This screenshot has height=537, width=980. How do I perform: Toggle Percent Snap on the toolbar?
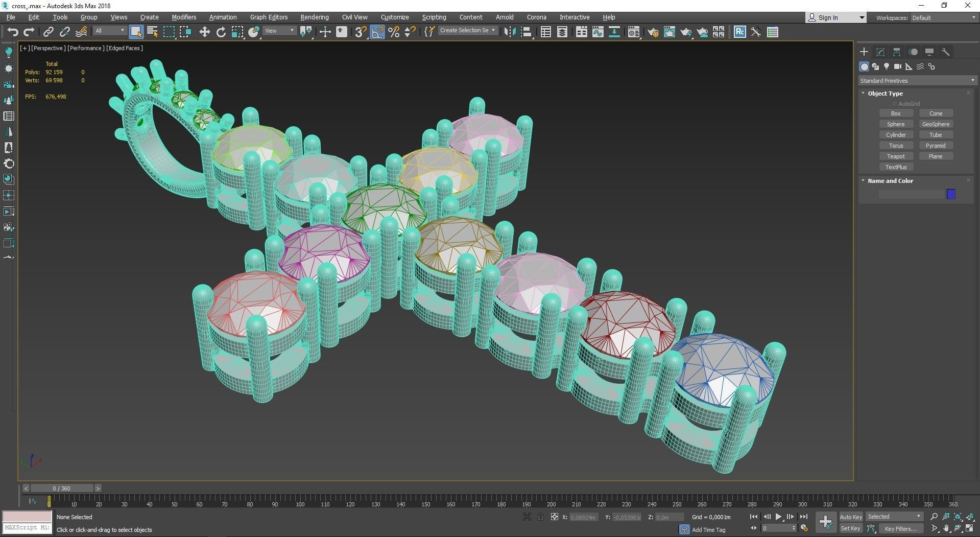tap(394, 32)
